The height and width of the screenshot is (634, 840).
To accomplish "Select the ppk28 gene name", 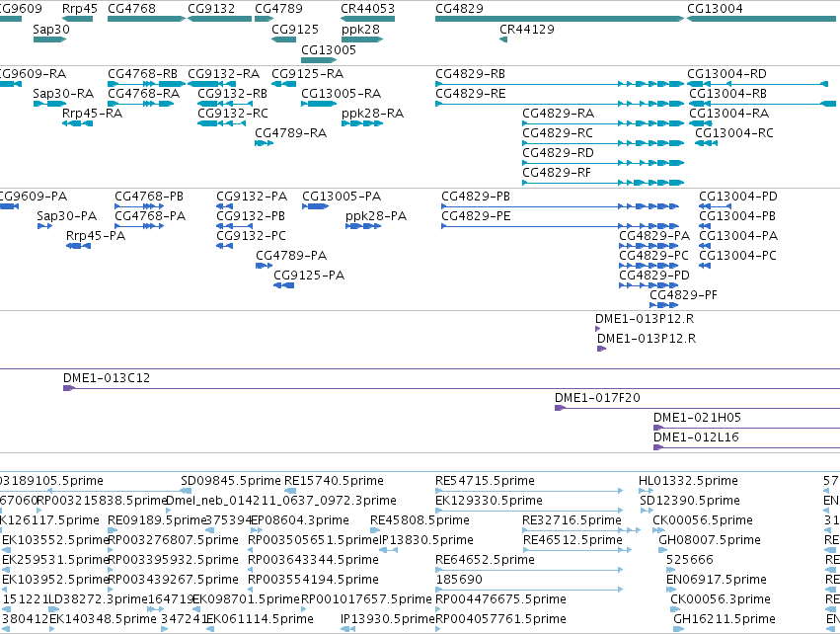I will pyautogui.click(x=360, y=30).
